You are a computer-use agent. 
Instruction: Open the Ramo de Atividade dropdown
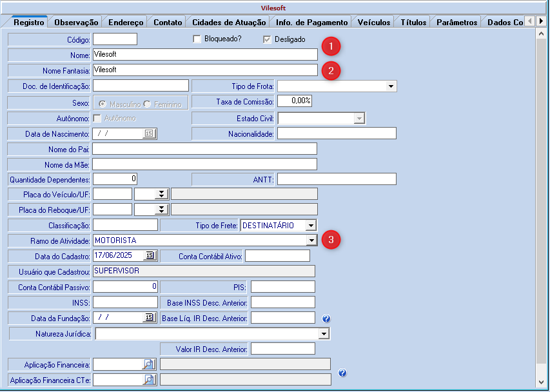click(311, 240)
